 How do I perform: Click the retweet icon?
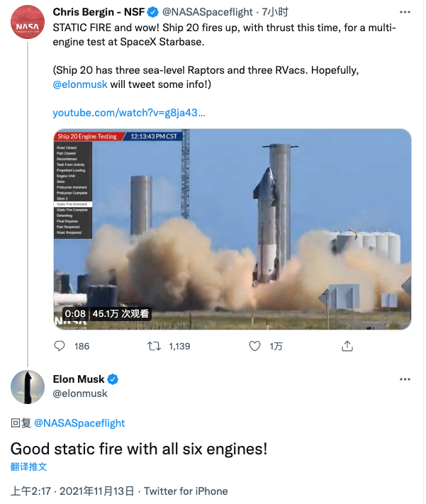pos(153,346)
